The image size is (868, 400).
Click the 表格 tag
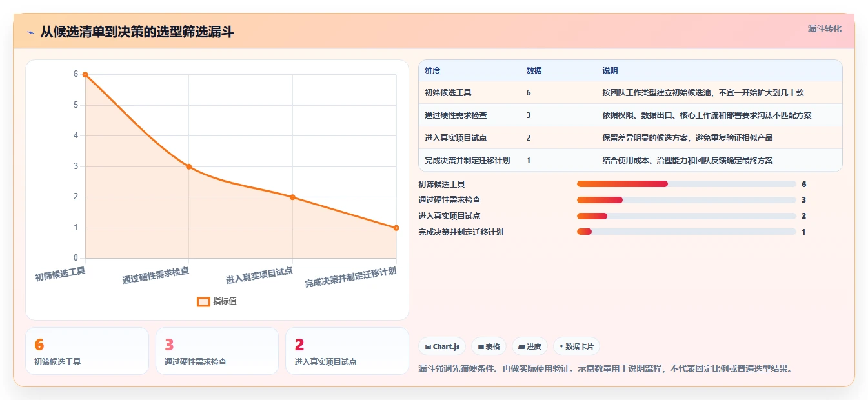point(489,346)
